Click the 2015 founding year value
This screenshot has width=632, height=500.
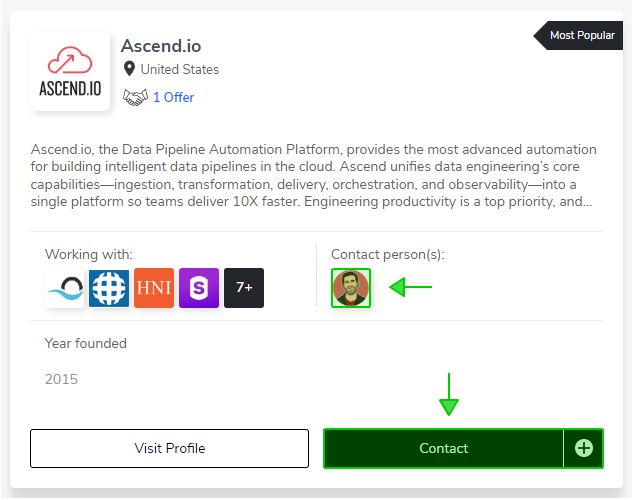tap(61, 379)
